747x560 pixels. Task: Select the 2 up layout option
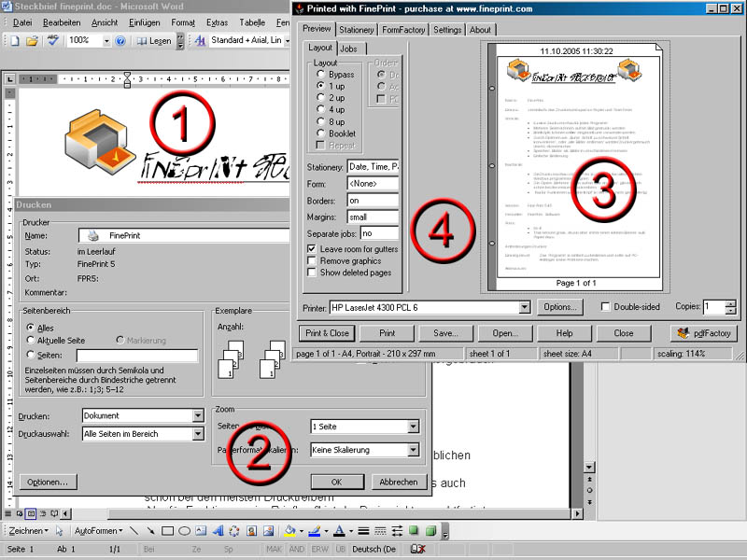point(321,97)
